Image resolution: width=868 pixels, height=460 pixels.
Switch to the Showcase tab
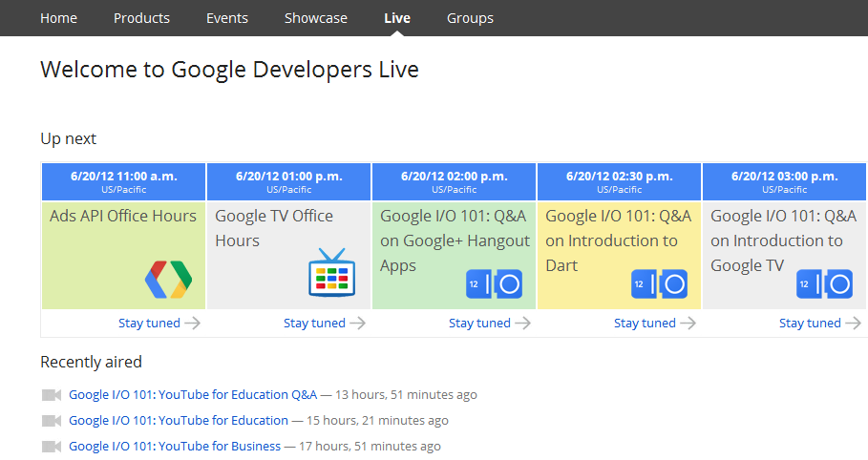tap(315, 18)
